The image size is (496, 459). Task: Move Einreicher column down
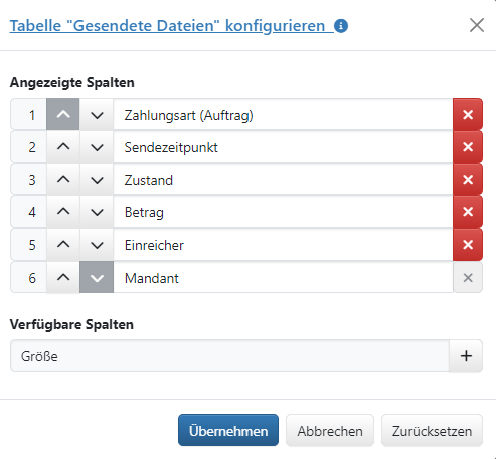point(97,245)
